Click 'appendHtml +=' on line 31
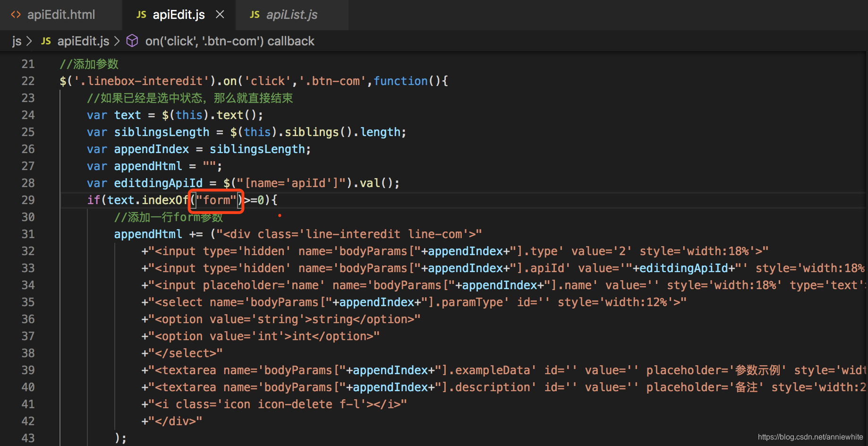The height and width of the screenshot is (446, 868). (x=158, y=234)
